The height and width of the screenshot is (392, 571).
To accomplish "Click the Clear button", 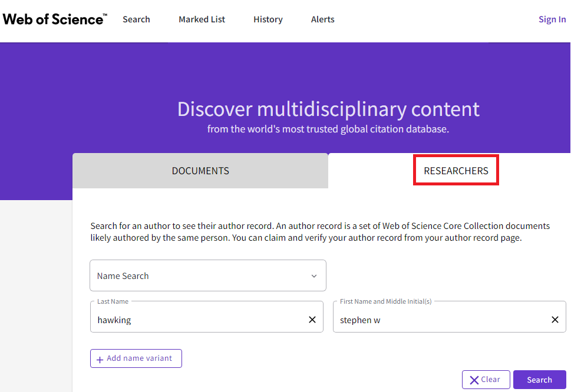I will [486, 380].
